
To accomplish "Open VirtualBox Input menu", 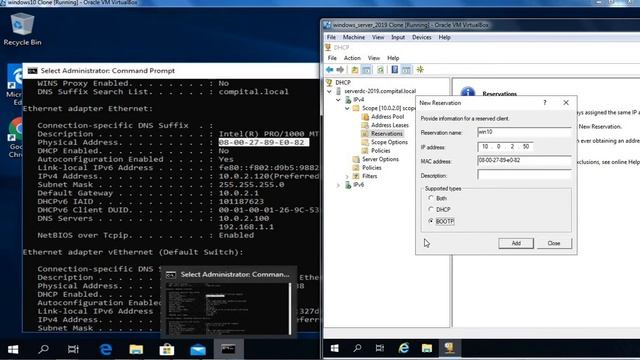I will point(398,37).
